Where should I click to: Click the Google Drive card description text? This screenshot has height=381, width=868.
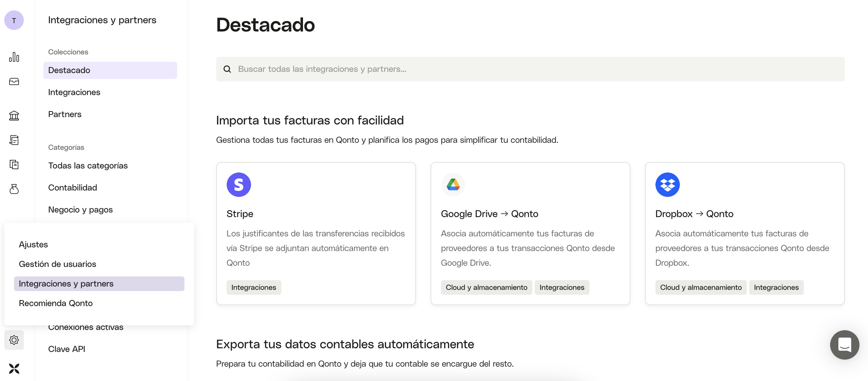[528, 248]
